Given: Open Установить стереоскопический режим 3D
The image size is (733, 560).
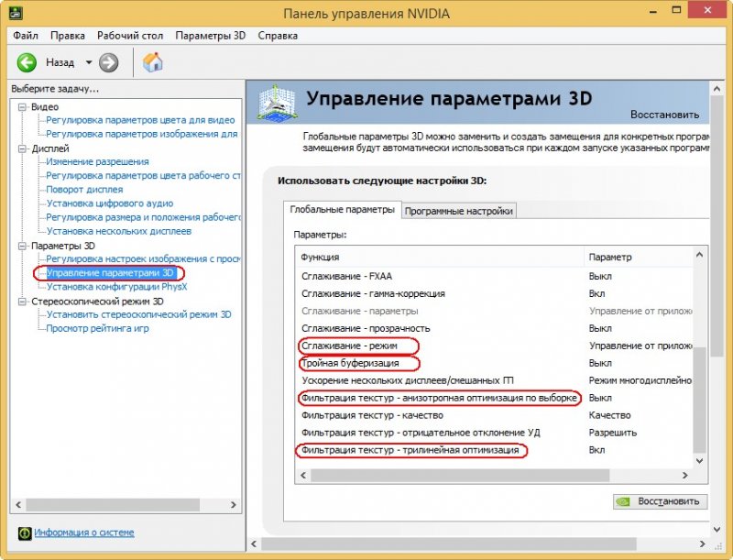Looking at the screenshot, I should [x=139, y=314].
